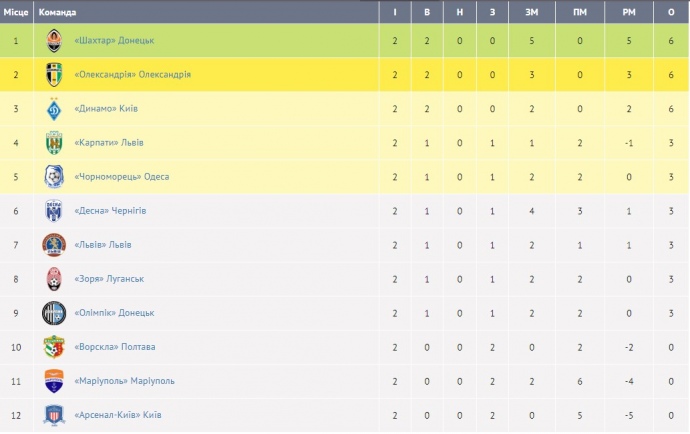The width and height of the screenshot is (690, 434).
Task: Click the Mariupol club logo
Action: [53, 380]
